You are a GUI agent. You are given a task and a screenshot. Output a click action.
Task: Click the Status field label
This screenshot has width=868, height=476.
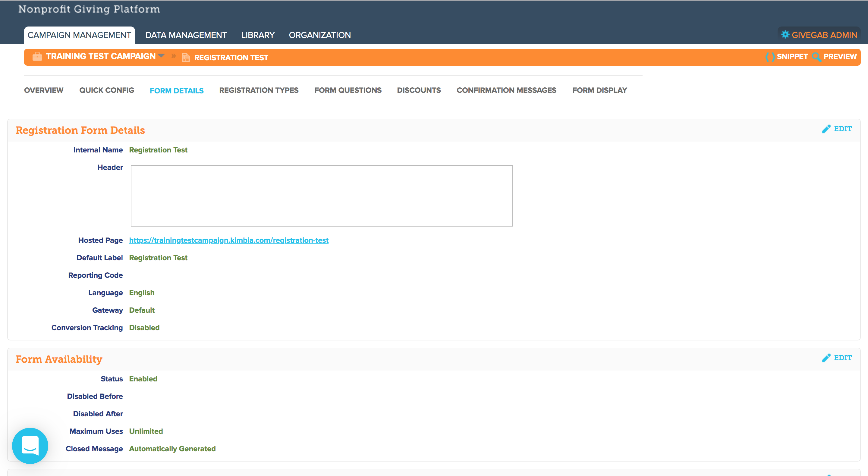point(112,379)
